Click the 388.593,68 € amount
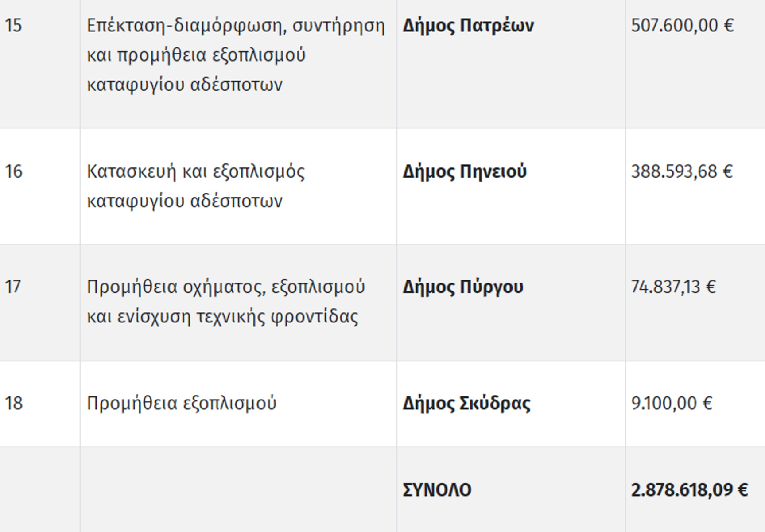The image size is (765, 532). 682,171
